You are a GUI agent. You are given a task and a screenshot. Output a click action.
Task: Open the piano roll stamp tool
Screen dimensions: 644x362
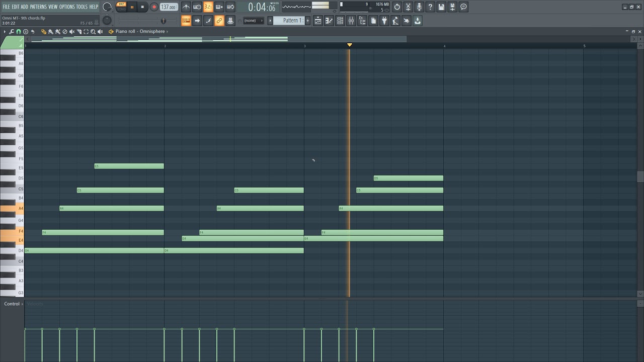click(26, 32)
